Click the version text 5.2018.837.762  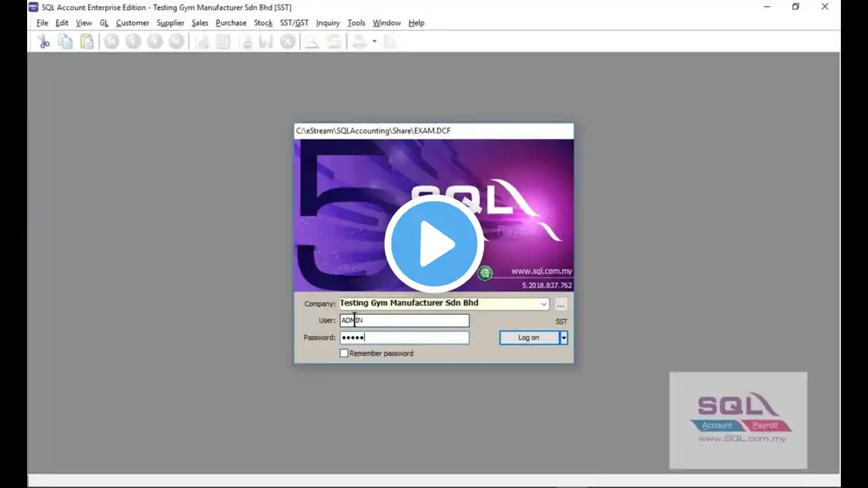[547, 285]
